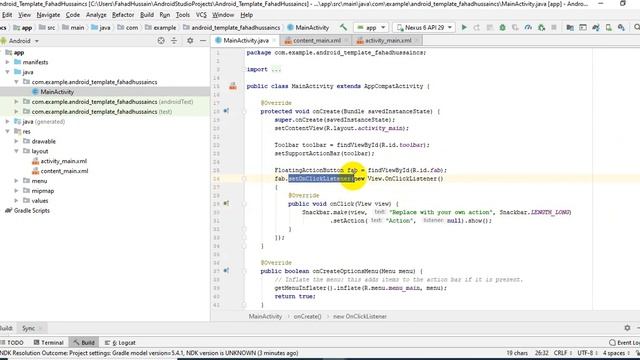Click the onCreate() breadcrumb below the editor
This screenshot has height=360, width=640.
[x=307, y=316]
